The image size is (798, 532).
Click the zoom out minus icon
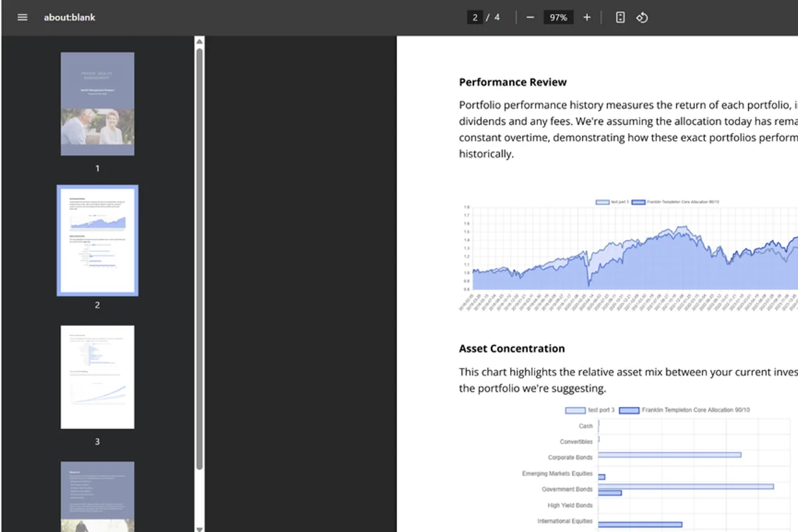(x=530, y=17)
